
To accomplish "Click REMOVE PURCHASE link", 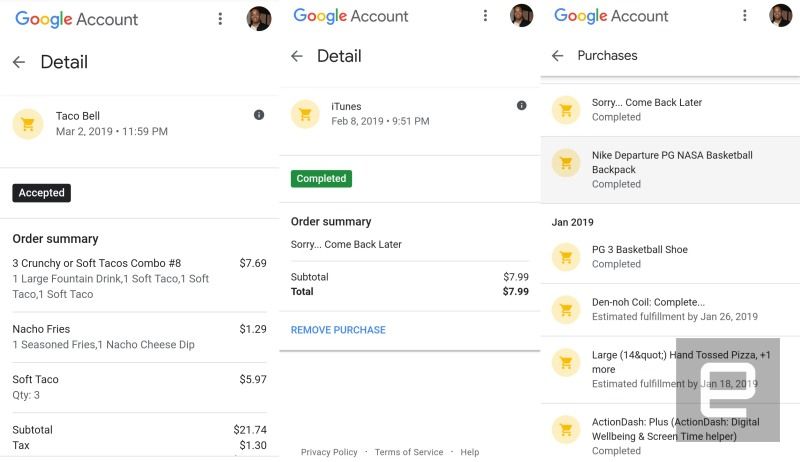I will [x=338, y=330].
